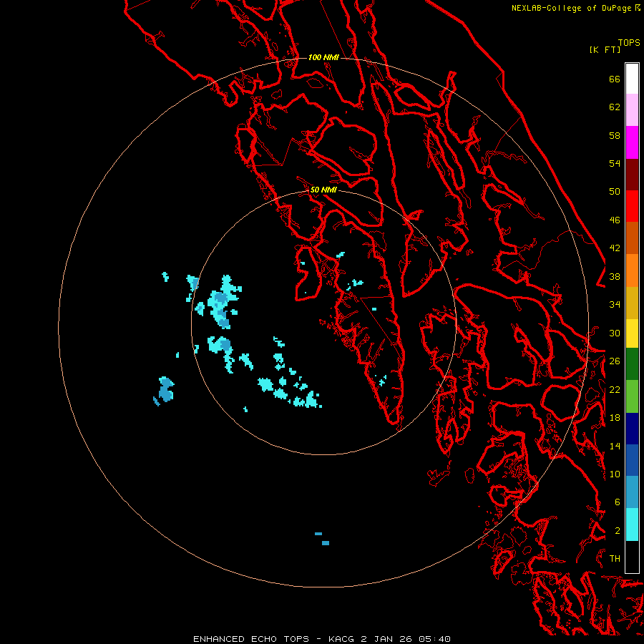Click the "46" legend value
644x644 pixels.
(615, 220)
